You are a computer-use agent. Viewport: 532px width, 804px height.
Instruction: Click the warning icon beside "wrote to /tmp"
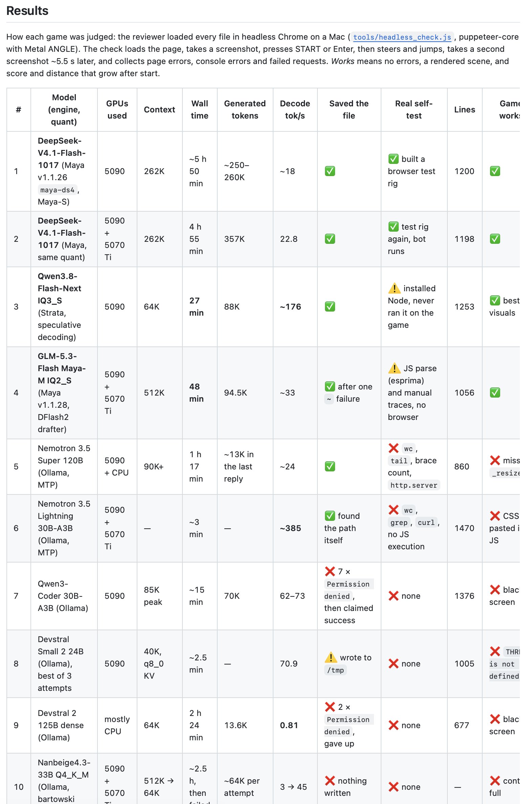click(331, 658)
